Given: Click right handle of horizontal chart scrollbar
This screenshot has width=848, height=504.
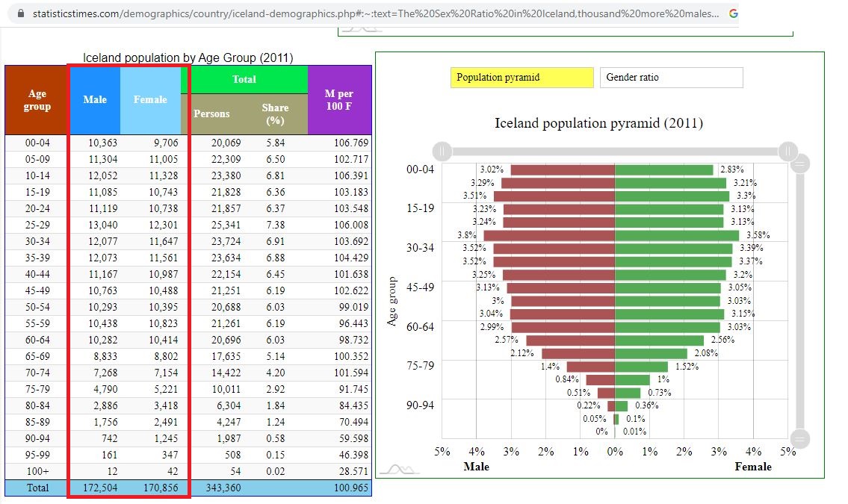Looking at the screenshot, I should 788,152.
